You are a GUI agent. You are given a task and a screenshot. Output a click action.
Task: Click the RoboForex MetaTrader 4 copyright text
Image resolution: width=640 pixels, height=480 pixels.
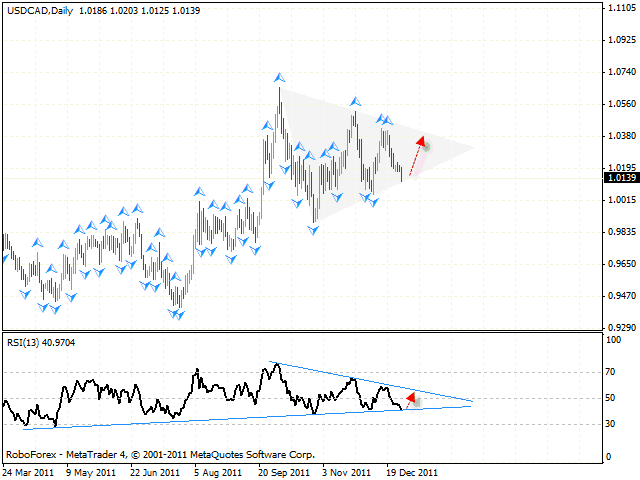(160, 454)
